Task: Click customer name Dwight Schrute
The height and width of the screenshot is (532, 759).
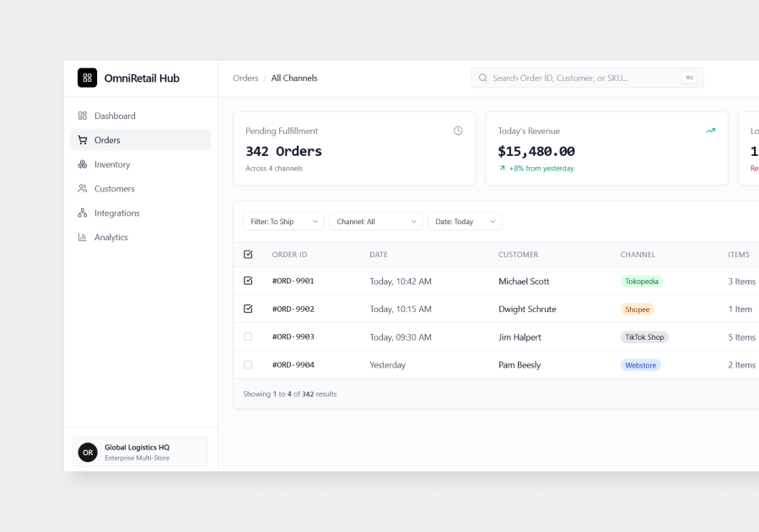Action: (527, 309)
